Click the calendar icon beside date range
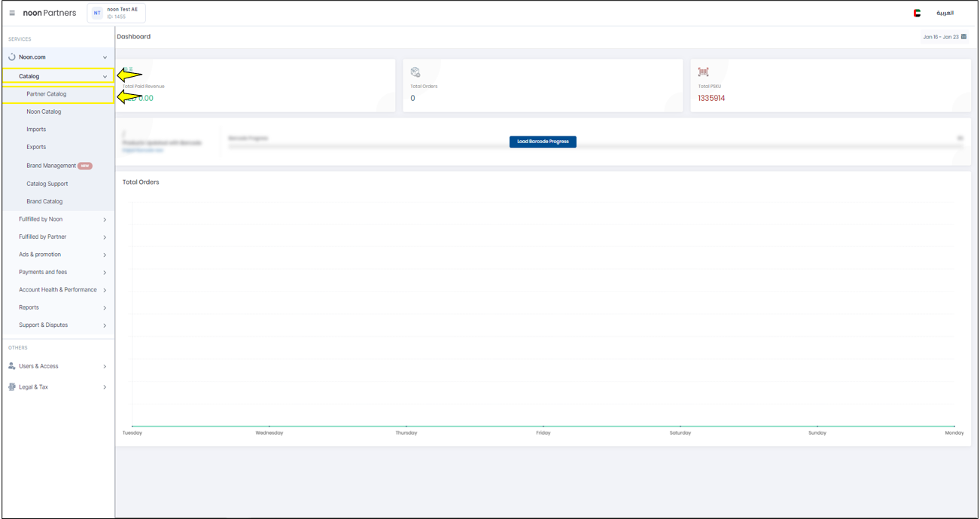Viewport: 980px width, 519px height. 963,37
